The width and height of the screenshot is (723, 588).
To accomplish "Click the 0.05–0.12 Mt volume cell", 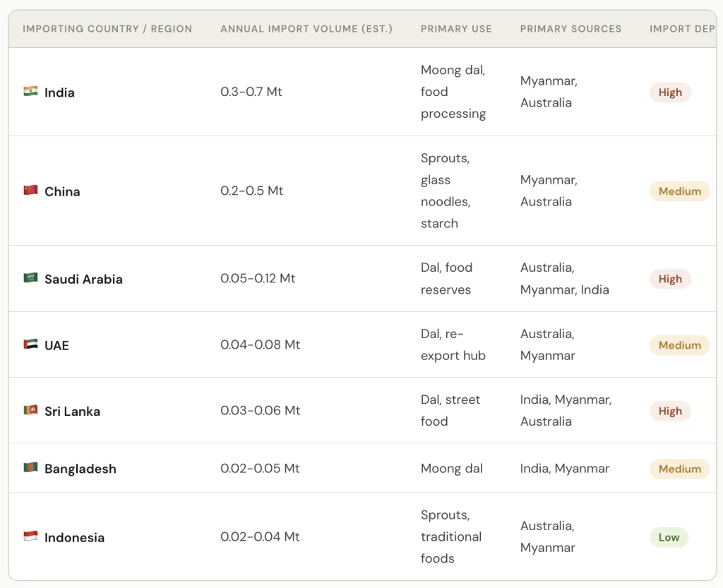I will [258, 278].
